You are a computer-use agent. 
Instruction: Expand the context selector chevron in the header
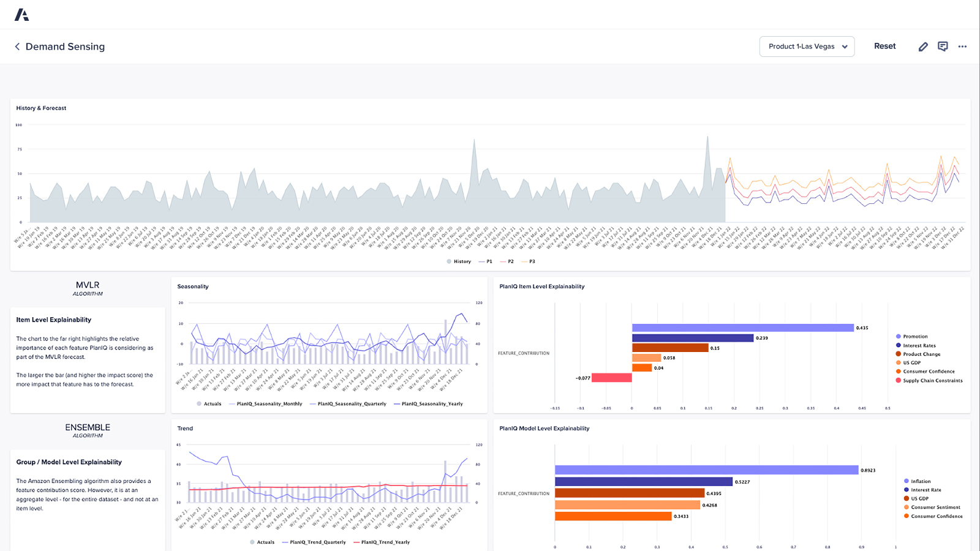(x=846, y=47)
